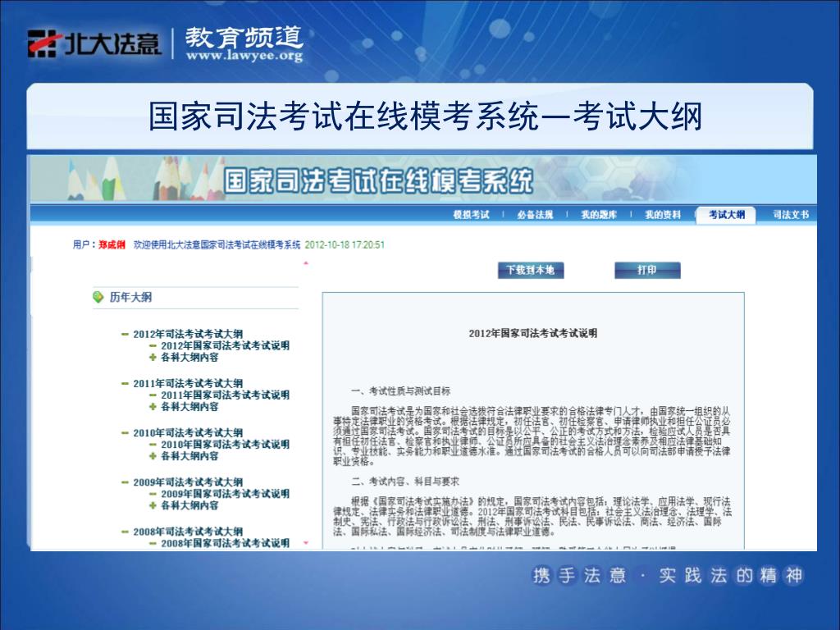Select 2010年司法考试考试大纲 tree label
The height and width of the screenshot is (630, 840).
pos(188,432)
